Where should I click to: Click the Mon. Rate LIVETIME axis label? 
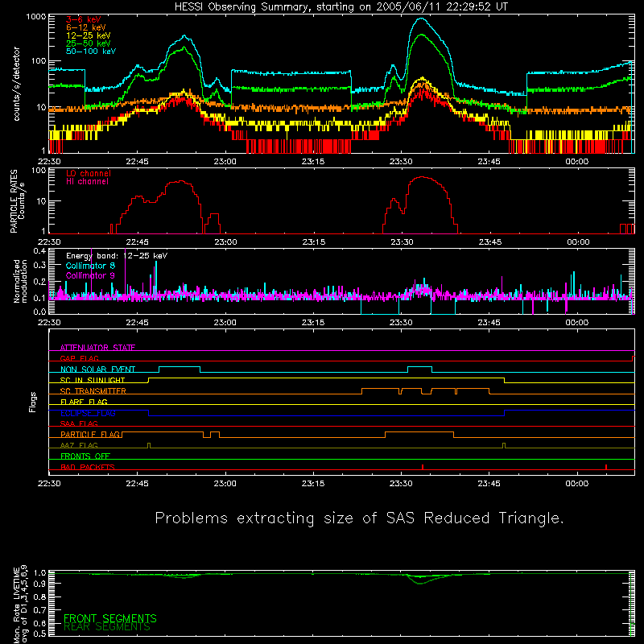click(20, 604)
